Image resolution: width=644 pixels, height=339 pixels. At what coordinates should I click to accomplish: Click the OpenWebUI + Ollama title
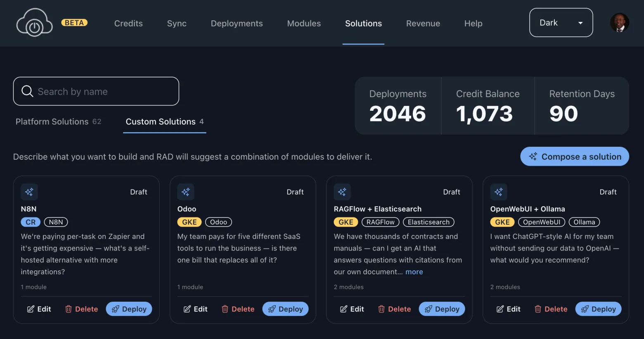[527, 209]
